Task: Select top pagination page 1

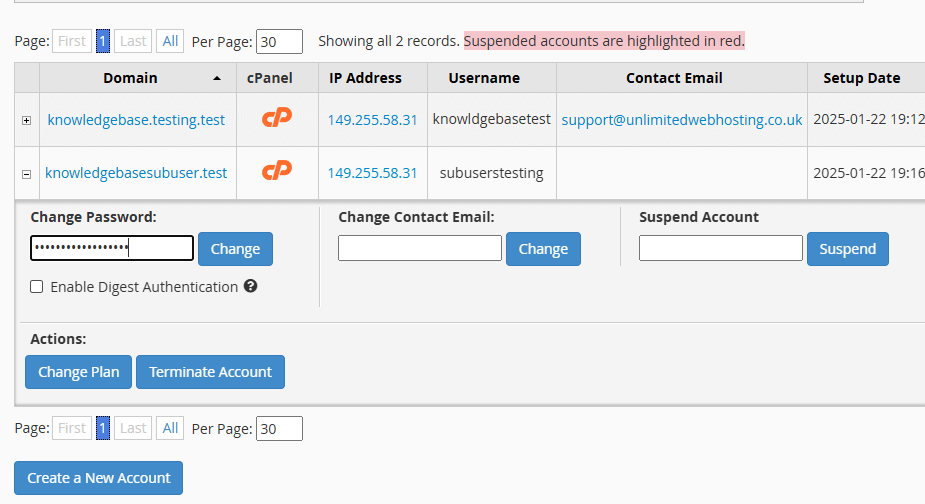Action: coord(103,41)
